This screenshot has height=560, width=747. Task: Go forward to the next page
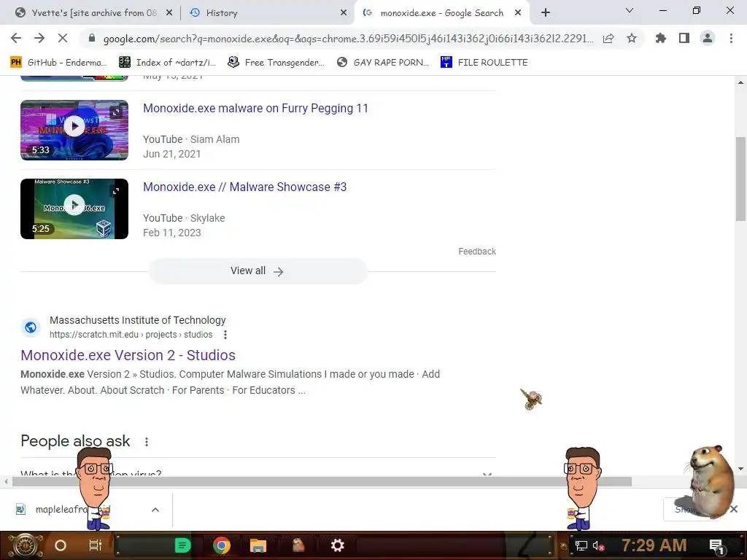pos(39,38)
